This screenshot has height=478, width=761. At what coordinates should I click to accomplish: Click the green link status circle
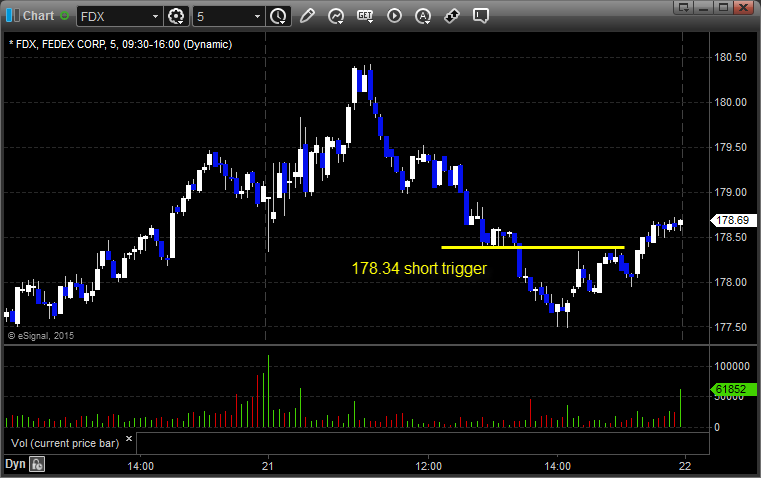coord(64,16)
